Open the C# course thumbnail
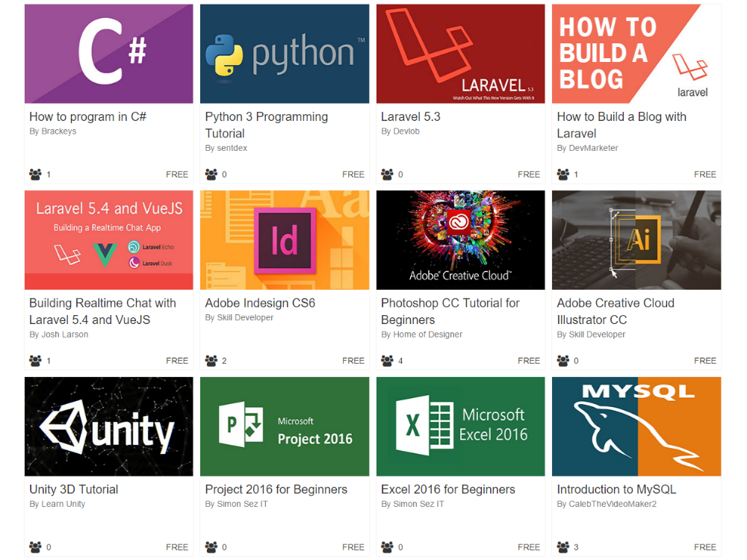747x560 pixels. pos(109,54)
